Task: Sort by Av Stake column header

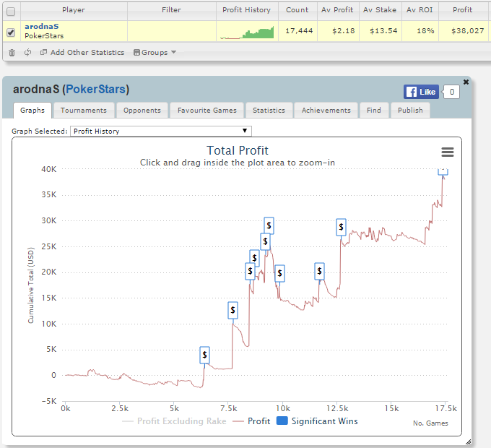Action: point(380,10)
